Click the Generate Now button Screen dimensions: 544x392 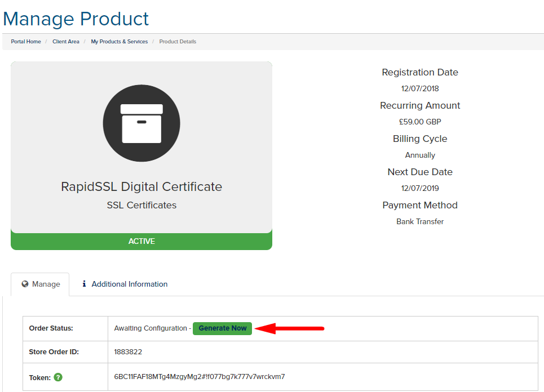click(x=222, y=328)
